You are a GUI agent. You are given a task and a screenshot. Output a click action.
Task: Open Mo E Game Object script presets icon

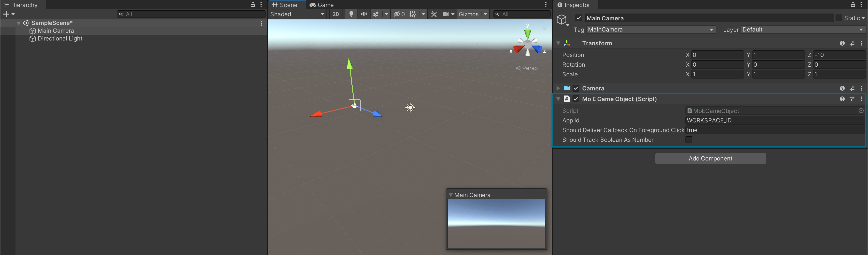click(852, 99)
